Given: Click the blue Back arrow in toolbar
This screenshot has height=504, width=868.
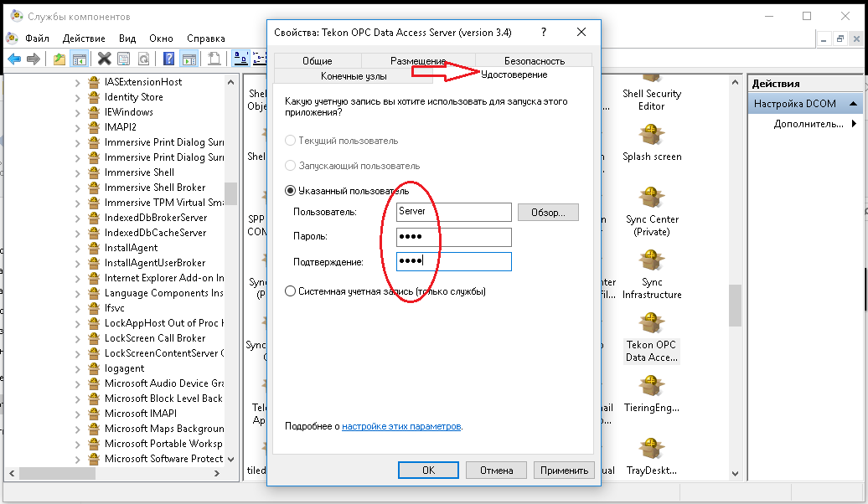Looking at the screenshot, I should (x=14, y=59).
